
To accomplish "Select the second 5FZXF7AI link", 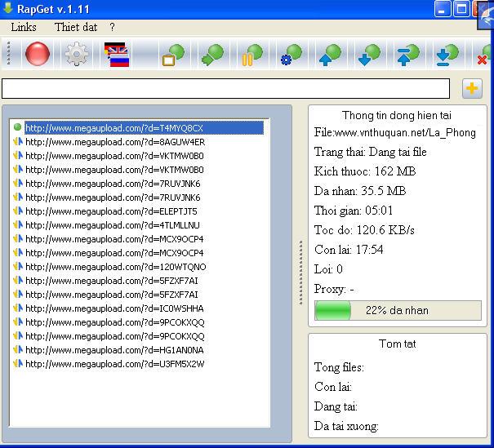I will pyautogui.click(x=112, y=295).
